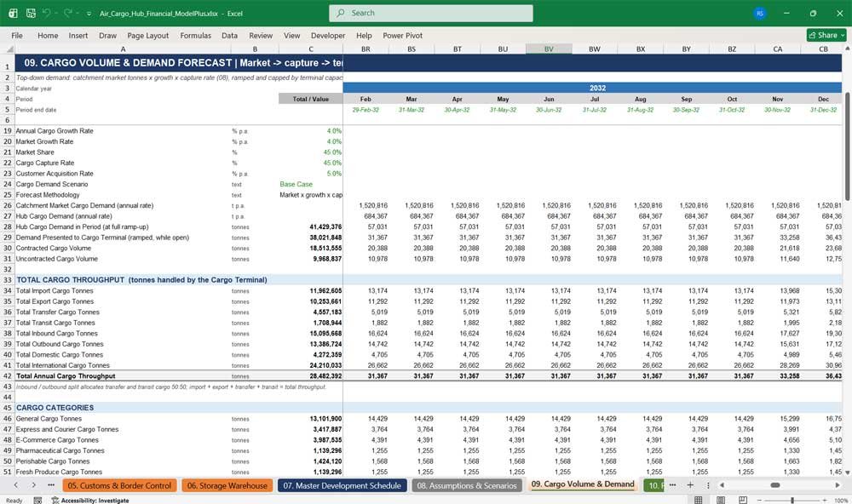Viewport: 852px width, 504px height.
Task: Select column A header
Action: pos(123,49)
